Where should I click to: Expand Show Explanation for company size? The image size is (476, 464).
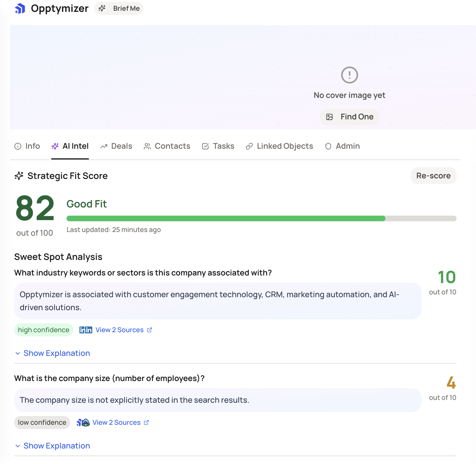[57, 446]
